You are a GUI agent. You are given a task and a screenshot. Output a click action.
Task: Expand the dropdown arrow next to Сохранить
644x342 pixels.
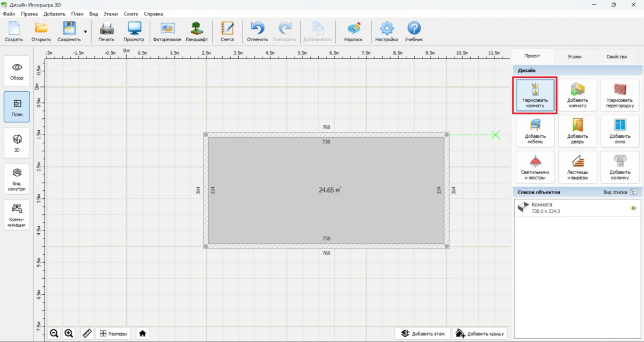pos(85,32)
